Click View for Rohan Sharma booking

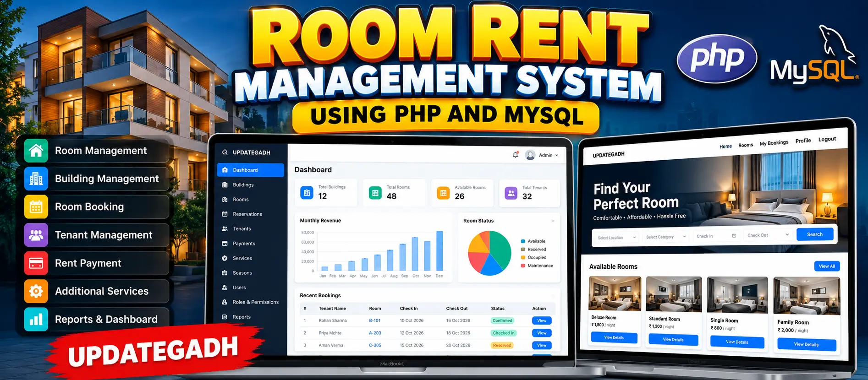542,320
